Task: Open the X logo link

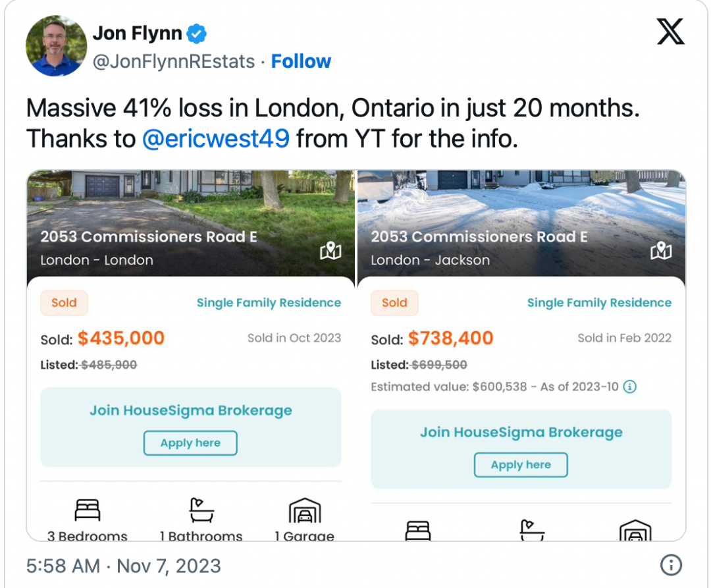Action: pyautogui.click(x=670, y=32)
